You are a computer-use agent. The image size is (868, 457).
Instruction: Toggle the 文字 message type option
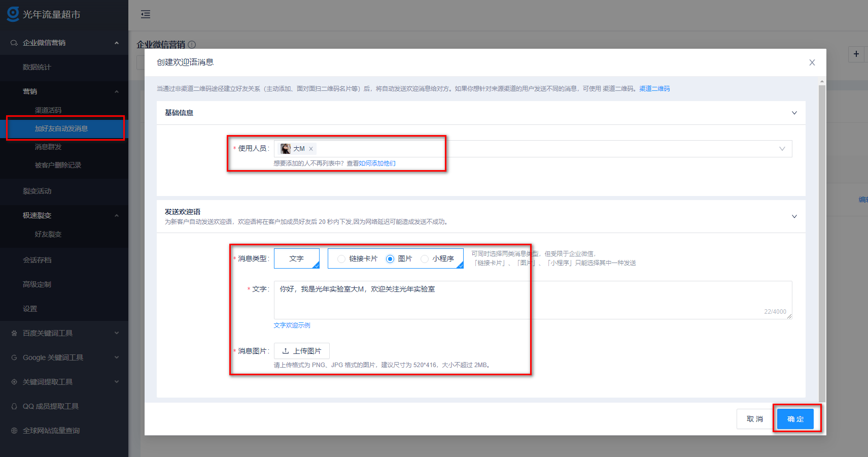(x=297, y=258)
